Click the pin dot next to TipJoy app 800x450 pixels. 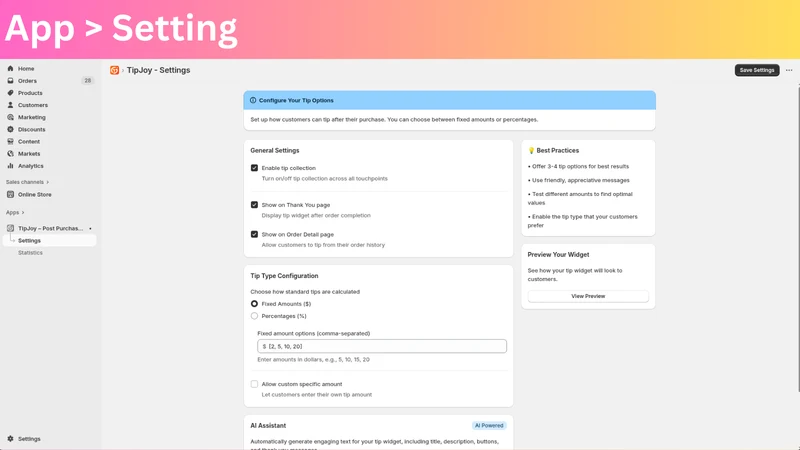(x=90, y=229)
